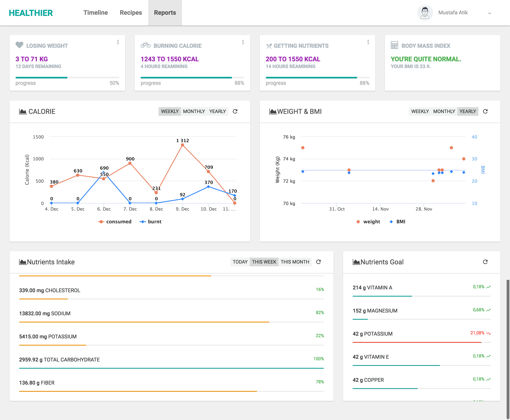This screenshot has width=510, height=420.
Task: Click the HEALTHIER logo link
Action: [31, 13]
